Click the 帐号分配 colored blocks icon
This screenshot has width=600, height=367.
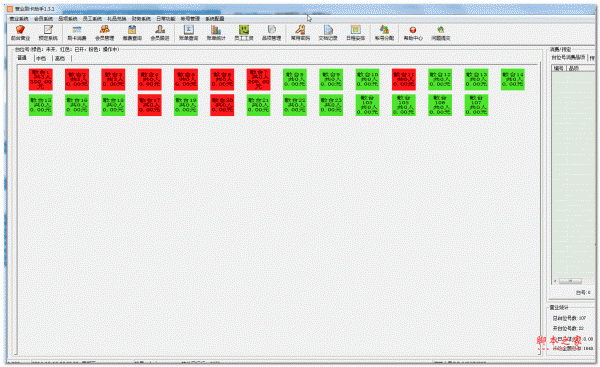click(384, 33)
